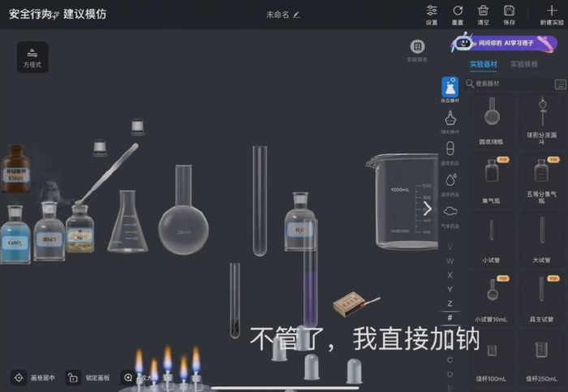Screen dimensions: 568x392
Task: Jump to index letter Z
Action: coord(450,304)
